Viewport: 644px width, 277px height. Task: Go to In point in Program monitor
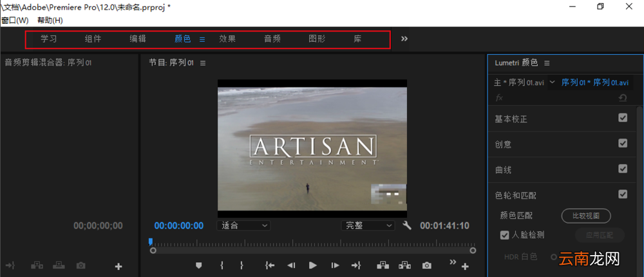pyautogui.click(x=270, y=265)
